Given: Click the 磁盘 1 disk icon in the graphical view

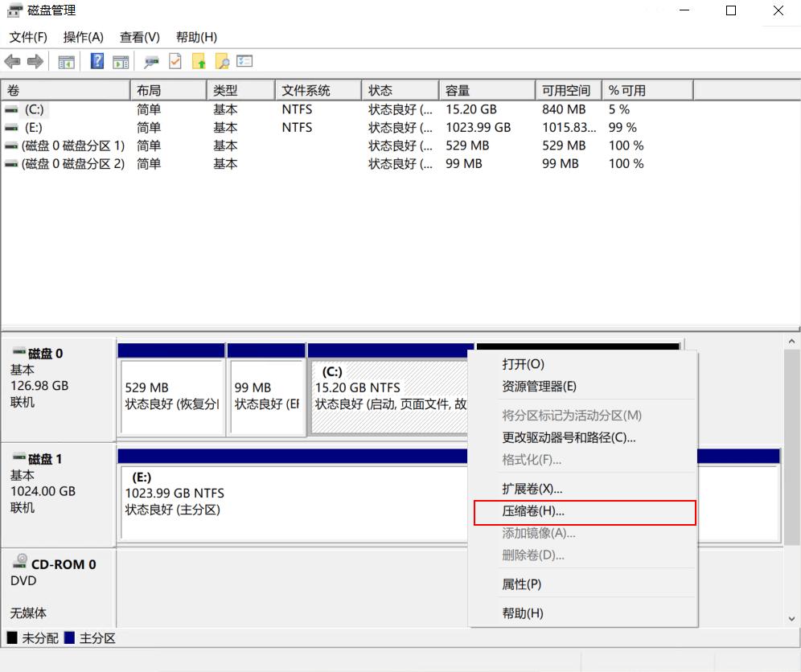Looking at the screenshot, I should pos(18,458).
